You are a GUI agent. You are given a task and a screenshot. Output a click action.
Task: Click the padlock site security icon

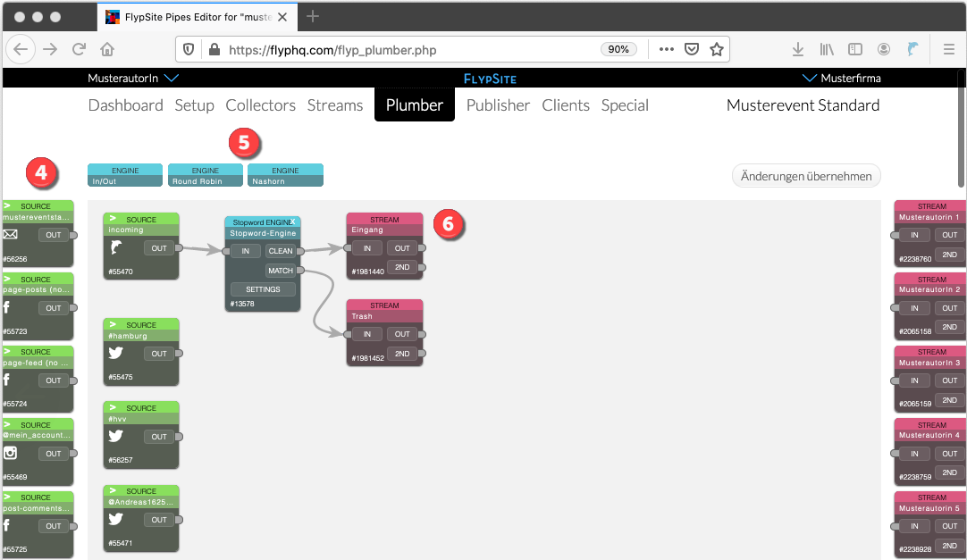pos(214,49)
